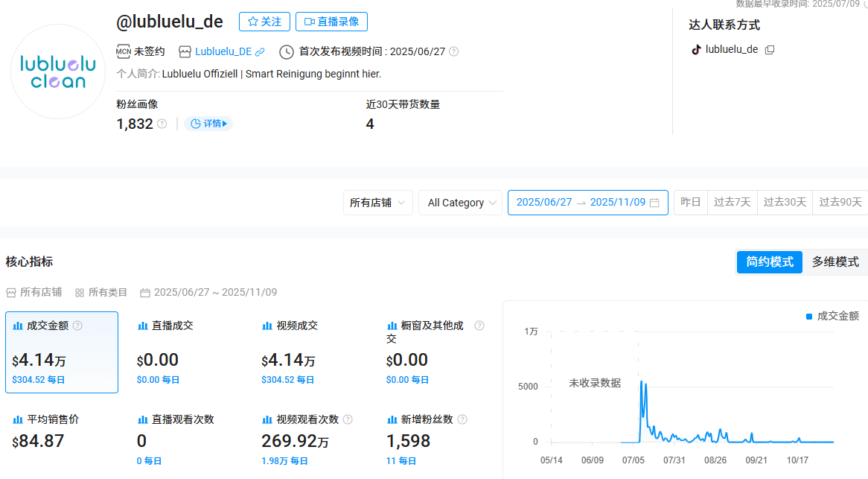The image size is (868, 479).
Task: Click the clock icon before 首次发布视频时间
Action: tap(285, 51)
